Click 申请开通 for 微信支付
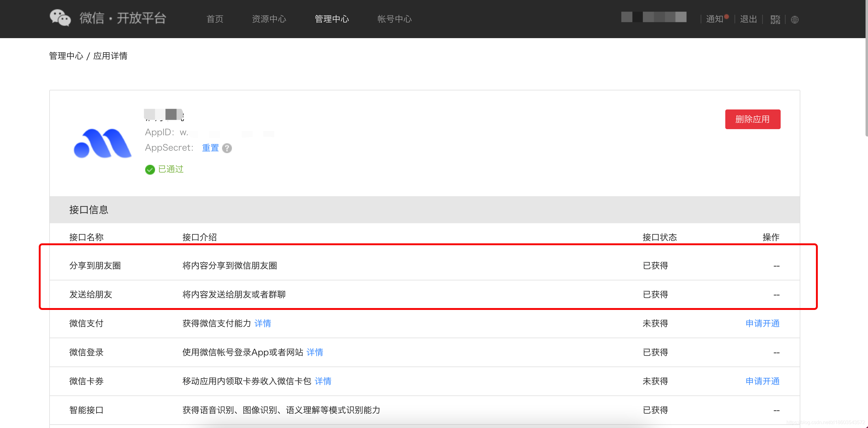This screenshot has height=428, width=868. tap(762, 323)
